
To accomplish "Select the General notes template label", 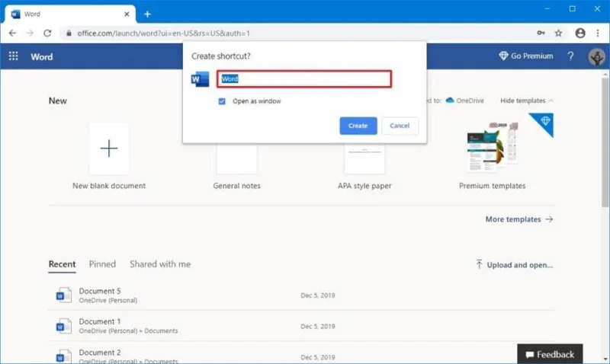I will click(236, 186).
